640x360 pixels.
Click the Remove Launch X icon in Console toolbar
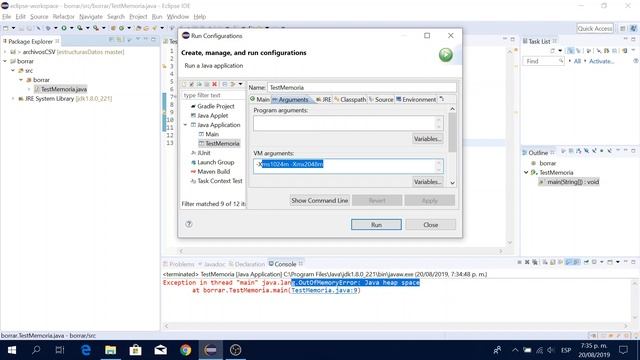[527, 262]
